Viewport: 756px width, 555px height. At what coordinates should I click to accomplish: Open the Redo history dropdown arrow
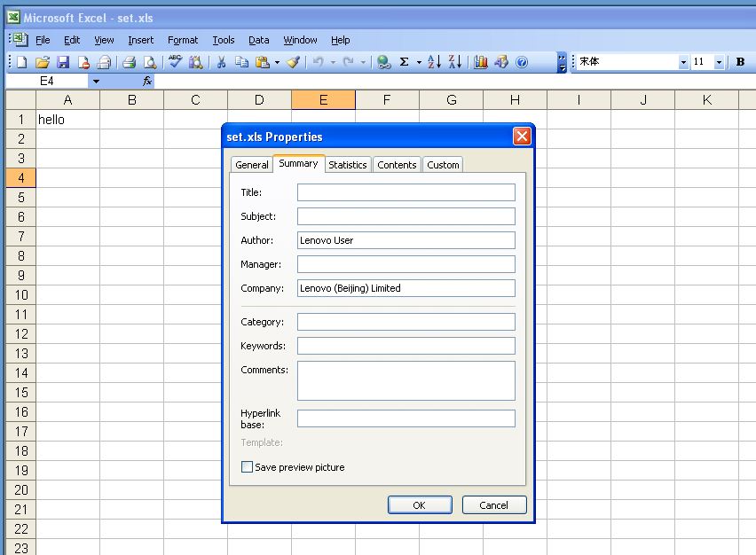[x=363, y=62]
